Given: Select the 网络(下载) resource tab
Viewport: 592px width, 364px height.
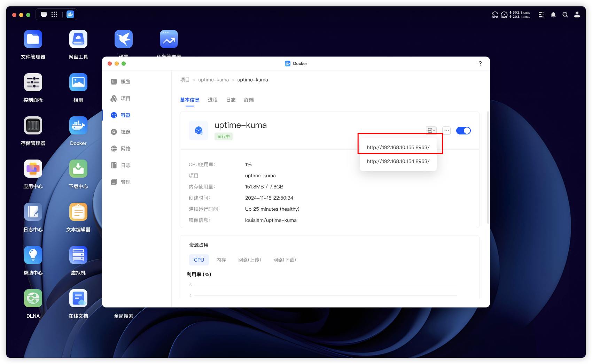Looking at the screenshot, I should pyautogui.click(x=285, y=260).
